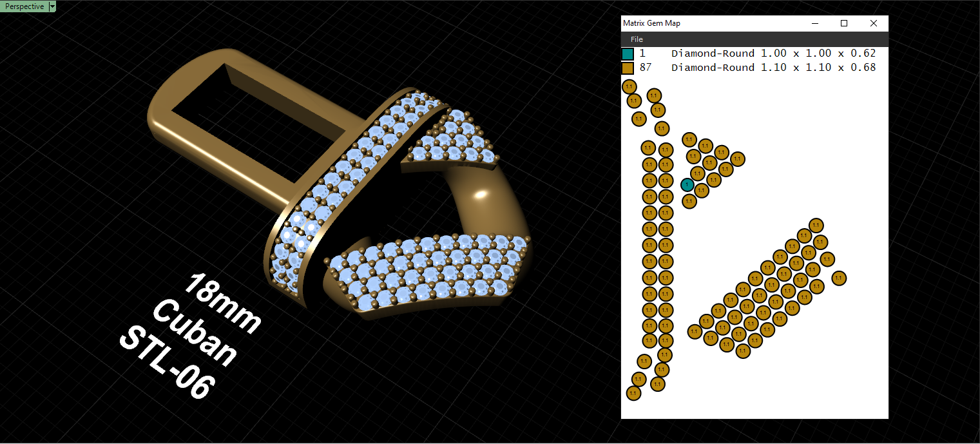This screenshot has width=980, height=444.
Task: Select the teal 1.00 diamond color swatch
Action: [628, 53]
